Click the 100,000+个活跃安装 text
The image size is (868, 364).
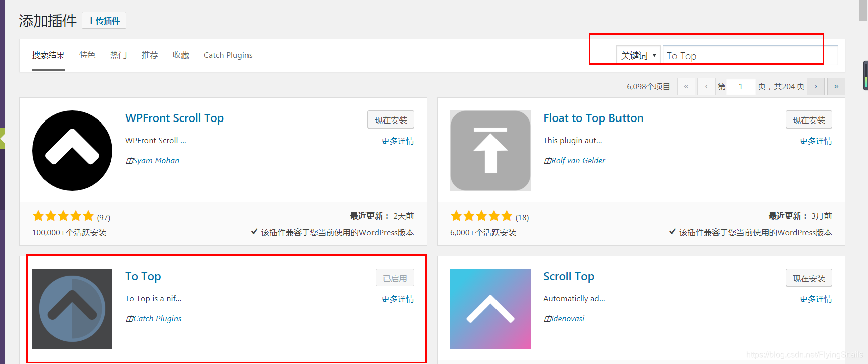click(x=69, y=233)
